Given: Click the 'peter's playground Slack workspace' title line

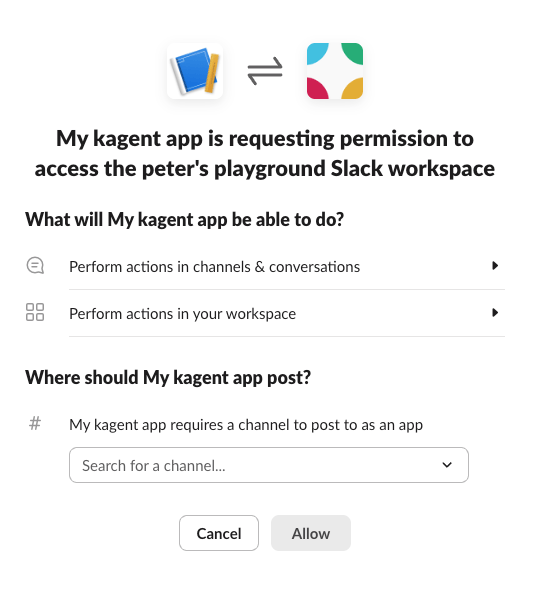Looking at the screenshot, I should pyautogui.click(x=265, y=169).
